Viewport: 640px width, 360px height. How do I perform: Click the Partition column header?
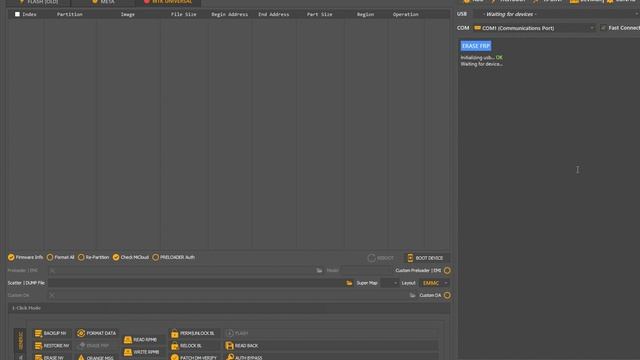[x=69, y=14]
